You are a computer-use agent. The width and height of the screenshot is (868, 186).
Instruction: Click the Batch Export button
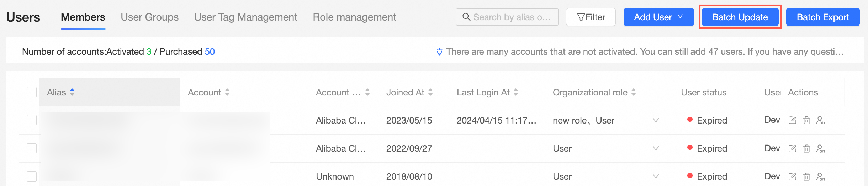[823, 17]
